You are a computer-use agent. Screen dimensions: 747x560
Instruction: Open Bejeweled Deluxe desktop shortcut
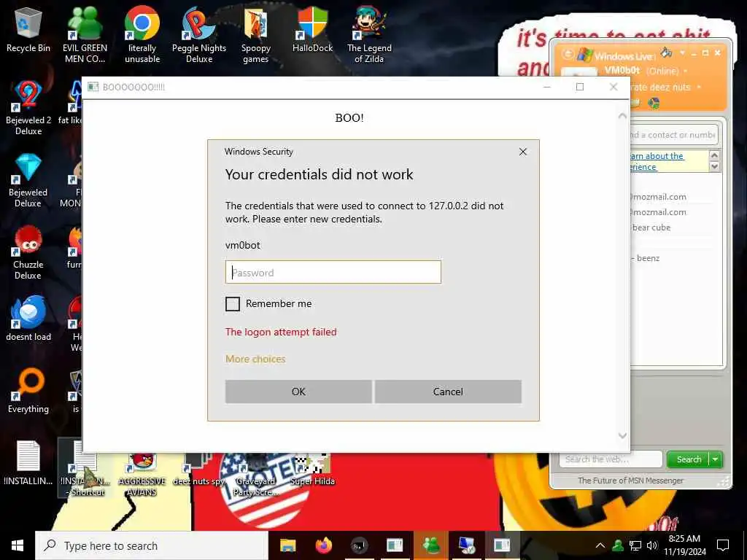coord(28,180)
